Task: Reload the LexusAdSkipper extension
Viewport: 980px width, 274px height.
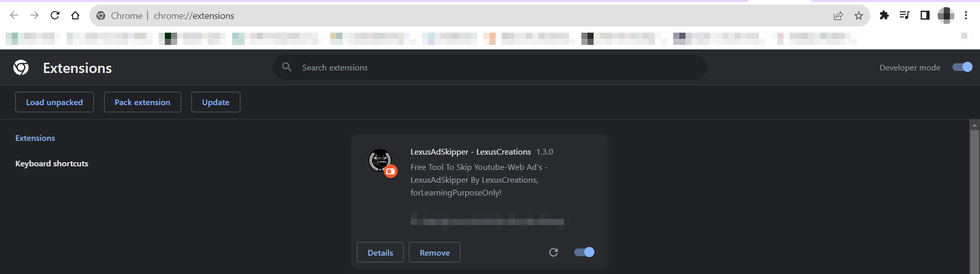Action: [x=553, y=252]
